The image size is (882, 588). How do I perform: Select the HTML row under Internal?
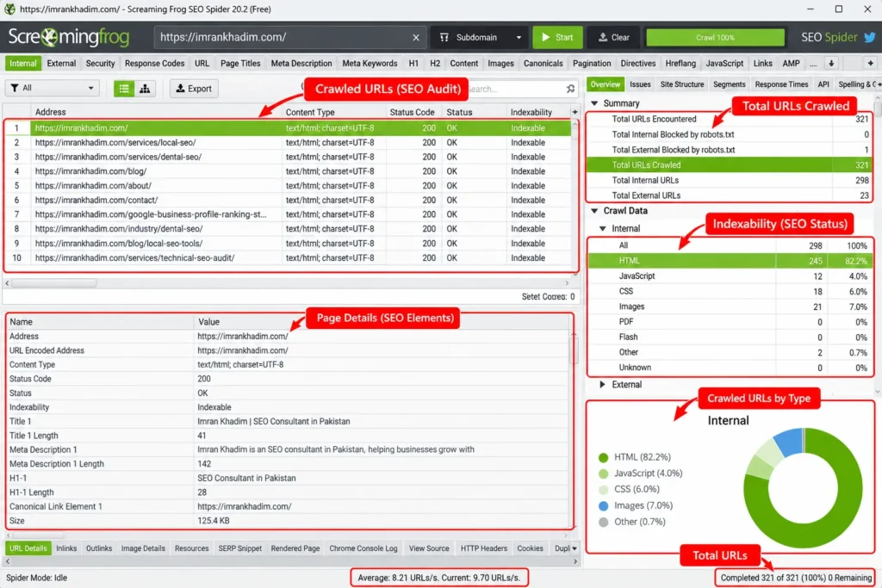tap(730, 261)
